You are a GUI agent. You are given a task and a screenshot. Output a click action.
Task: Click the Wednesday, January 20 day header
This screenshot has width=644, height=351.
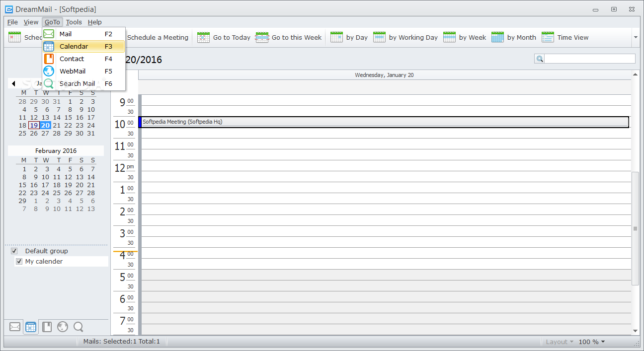[x=384, y=75]
